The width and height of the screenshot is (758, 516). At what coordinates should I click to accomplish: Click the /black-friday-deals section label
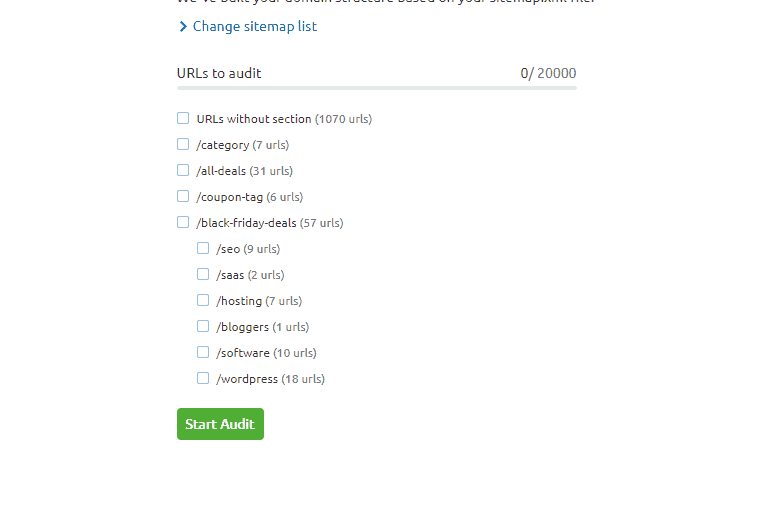click(x=246, y=223)
